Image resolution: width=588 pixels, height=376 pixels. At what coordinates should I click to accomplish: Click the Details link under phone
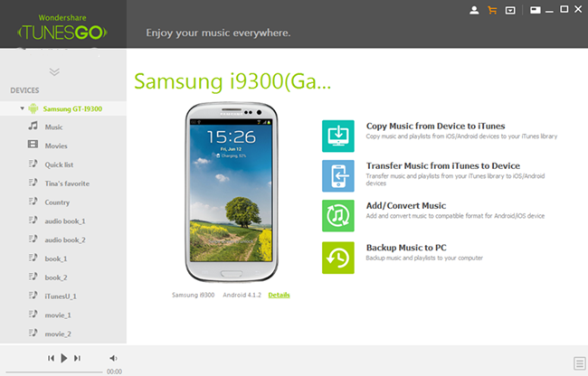tap(279, 296)
